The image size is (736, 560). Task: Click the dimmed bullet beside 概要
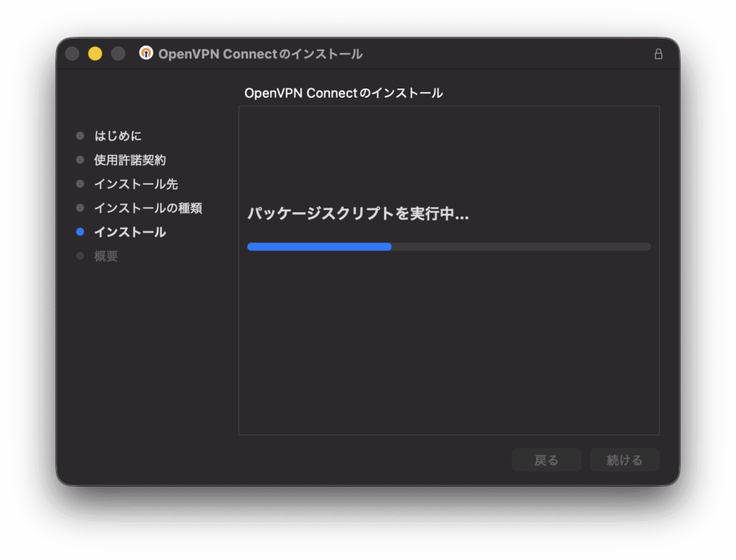(80, 256)
